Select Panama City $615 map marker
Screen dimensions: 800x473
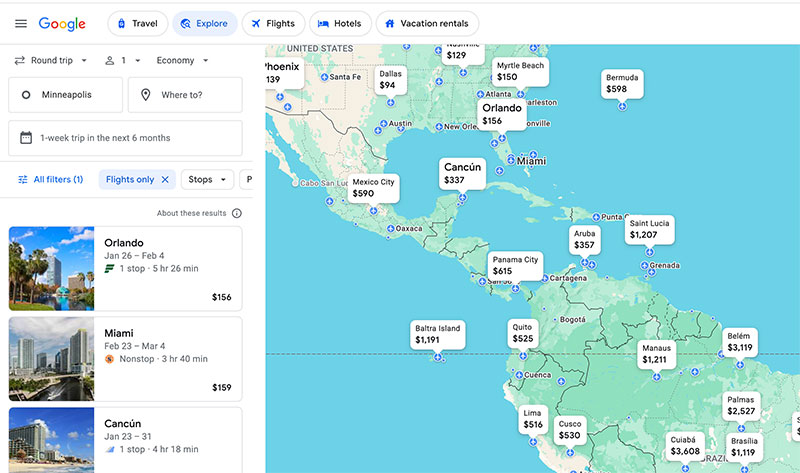(x=515, y=266)
